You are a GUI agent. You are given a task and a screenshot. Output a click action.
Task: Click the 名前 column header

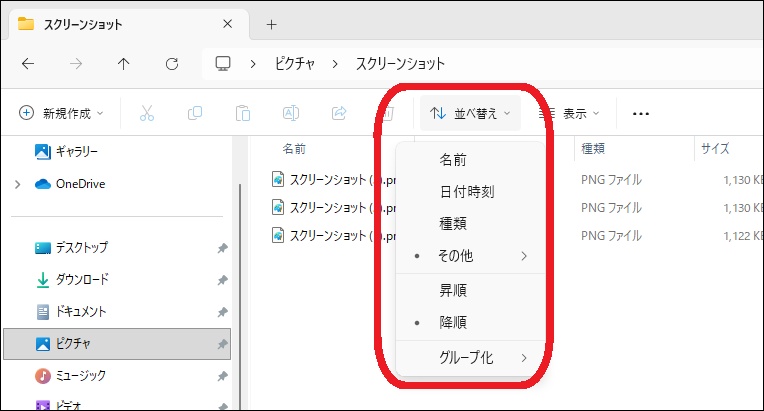tap(294, 149)
